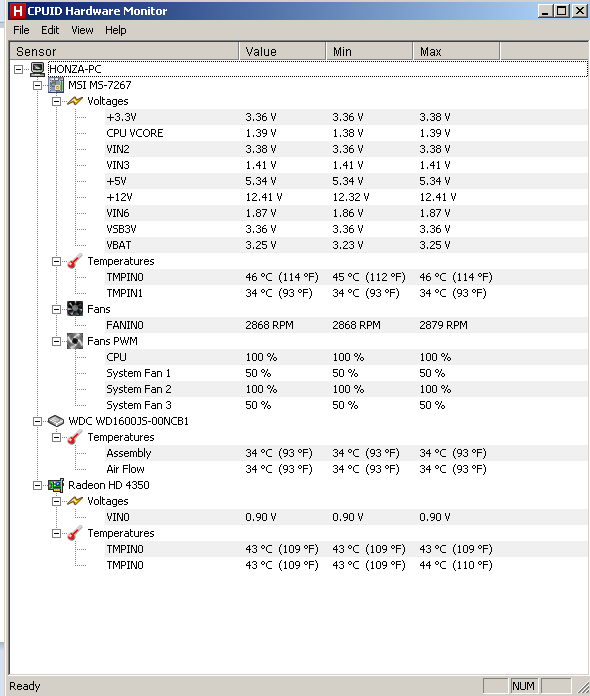Screen dimensions: 590x696
Task: Click the Min column header
Action: (x=369, y=51)
